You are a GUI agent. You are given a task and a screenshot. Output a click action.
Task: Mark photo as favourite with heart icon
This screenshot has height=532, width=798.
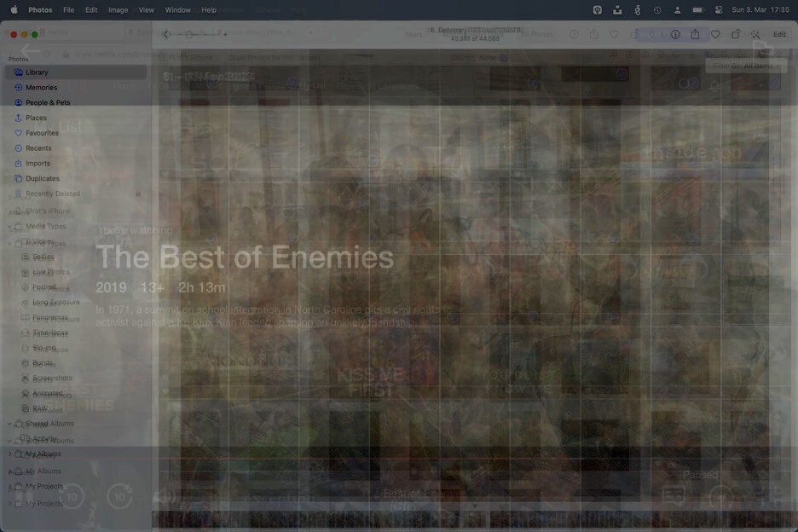pyautogui.click(x=715, y=34)
